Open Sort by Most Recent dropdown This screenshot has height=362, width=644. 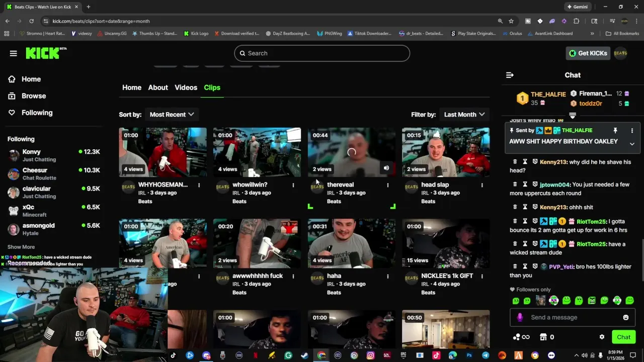172,115
